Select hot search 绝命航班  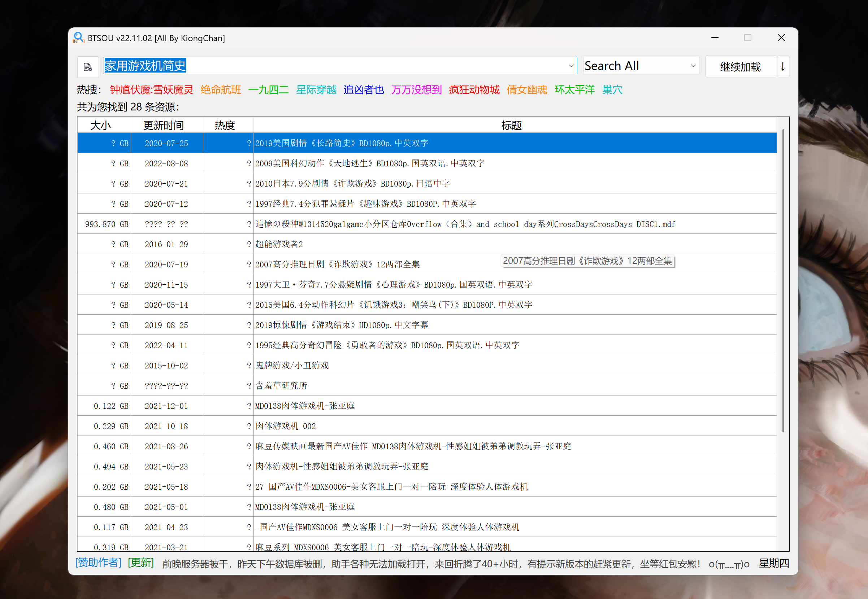tap(221, 90)
